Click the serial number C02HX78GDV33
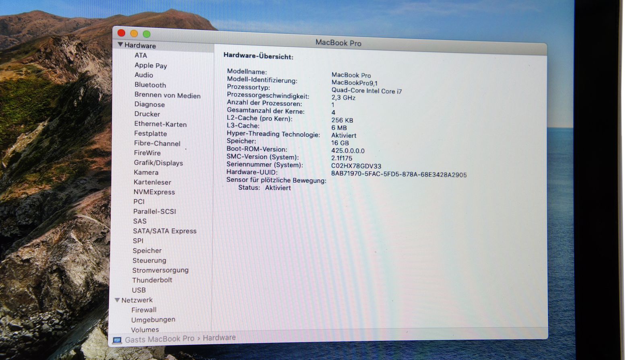The width and height of the screenshot is (644, 360). click(356, 166)
